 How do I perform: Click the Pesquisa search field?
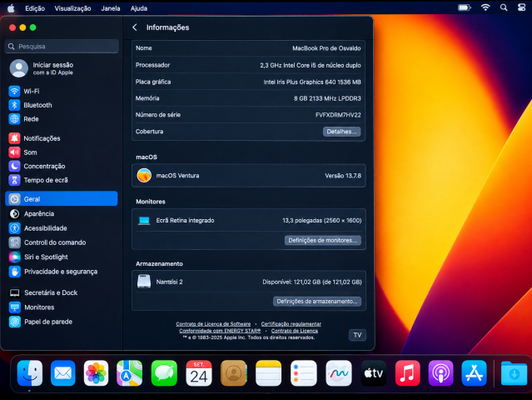tap(62, 46)
